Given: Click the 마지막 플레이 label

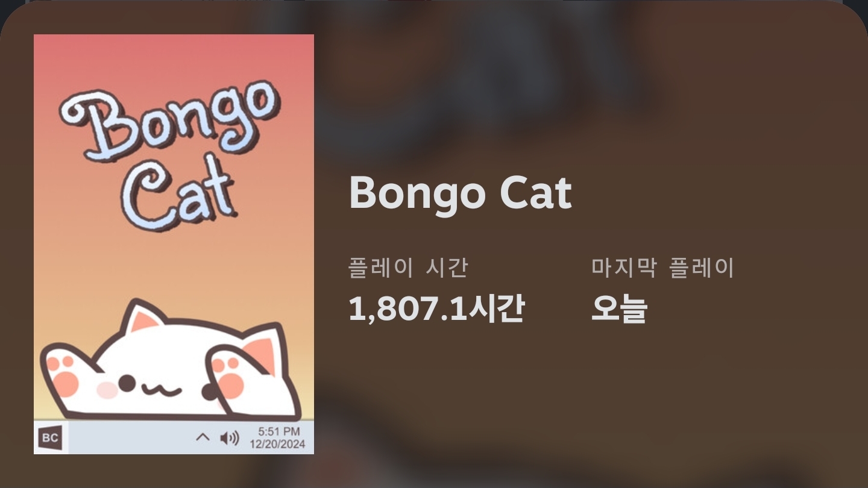Looking at the screenshot, I should [662, 267].
